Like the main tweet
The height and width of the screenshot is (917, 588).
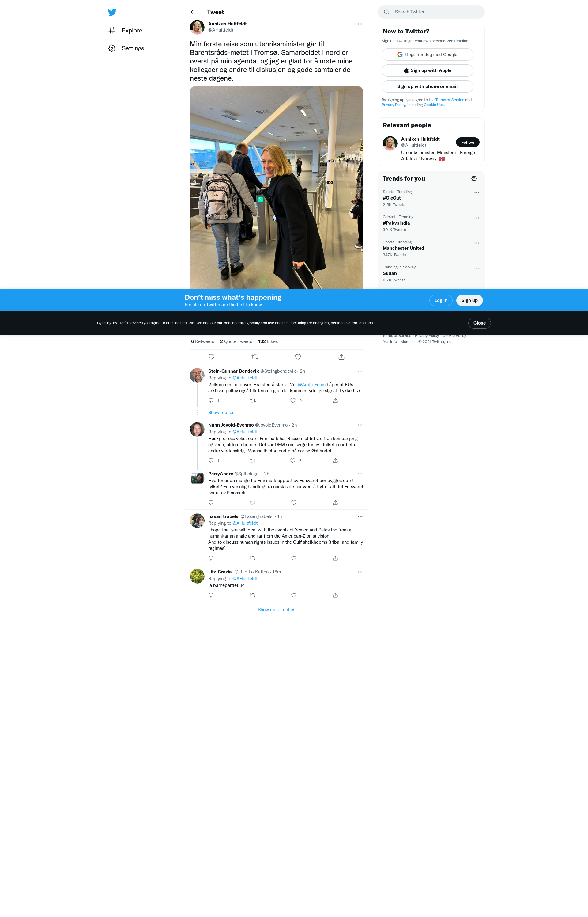(x=298, y=357)
